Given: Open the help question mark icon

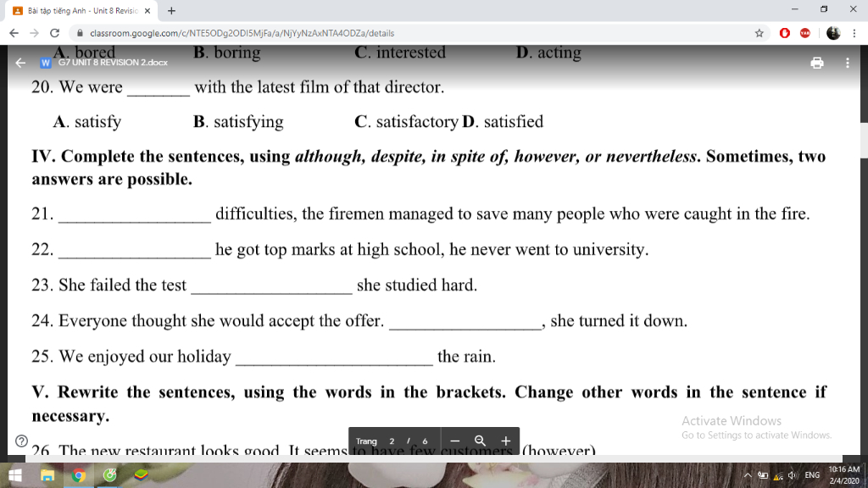Looking at the screenshot, I should 21,441.
